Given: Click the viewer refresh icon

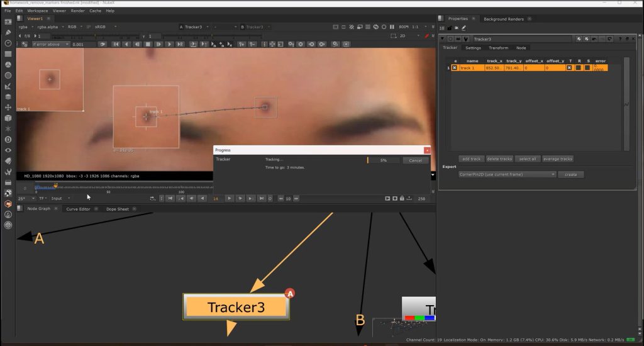Looking at the screenshot, I should (x=376, y=26).
